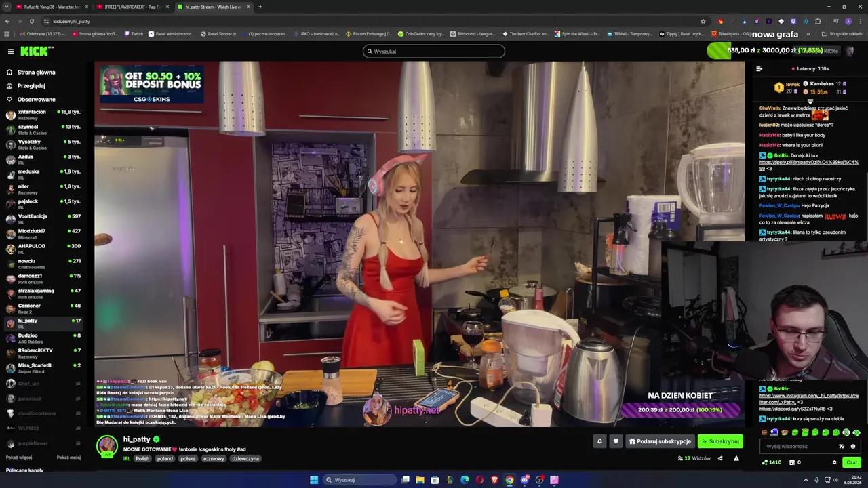Click the rozmowy tag

(214, 458)
